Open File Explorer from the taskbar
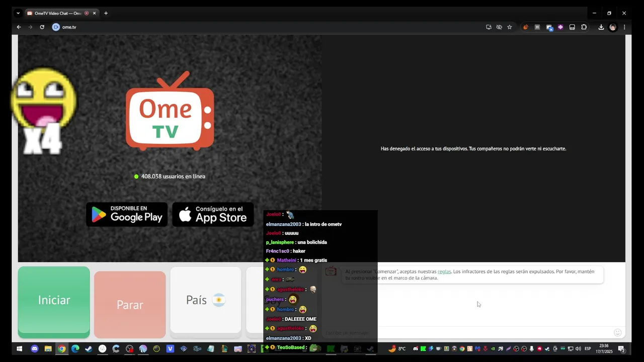Image resolution: width=644 pixels, height=362 pixels. pos(48,348)
